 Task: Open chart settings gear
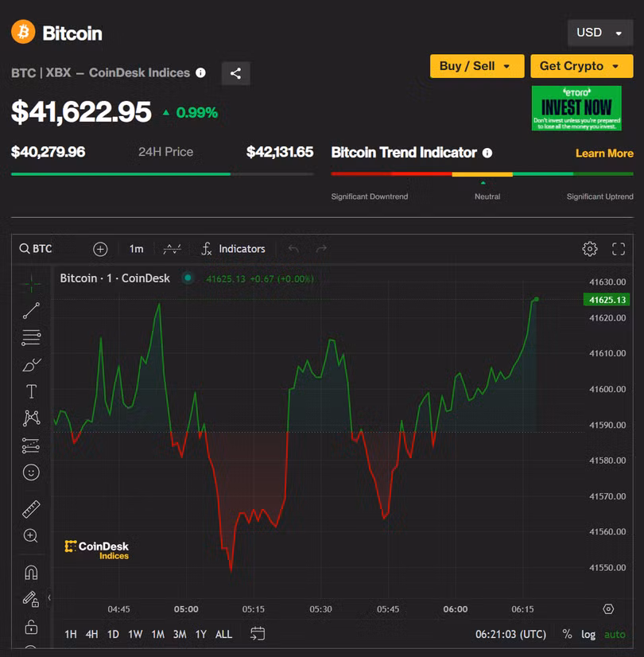point(590,249)
